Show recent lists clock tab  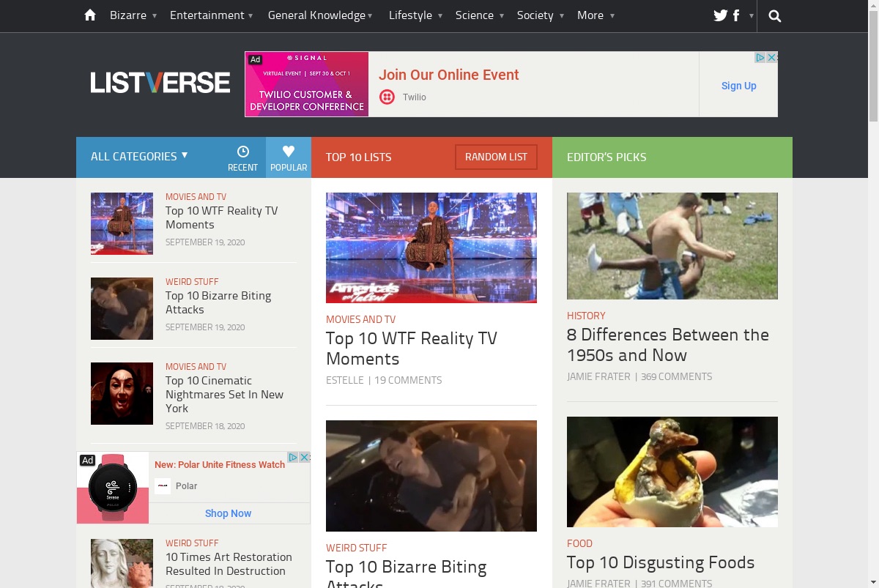click(x=243, y=157)
